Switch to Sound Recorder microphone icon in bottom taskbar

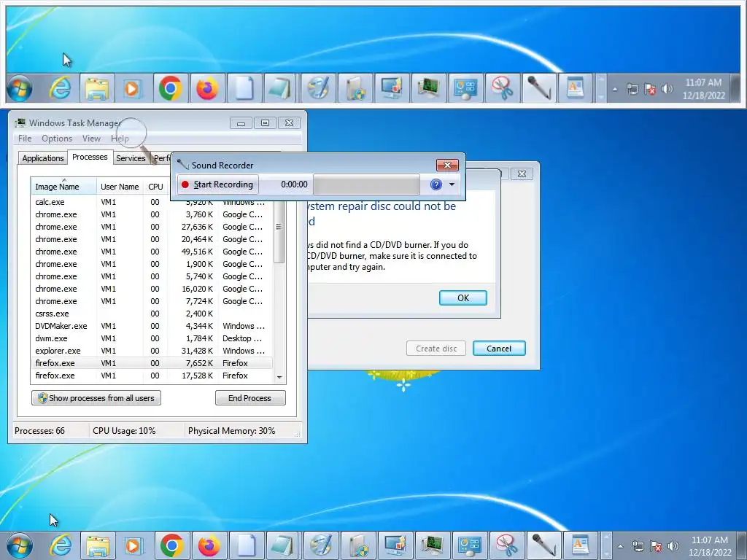point(543,545)
